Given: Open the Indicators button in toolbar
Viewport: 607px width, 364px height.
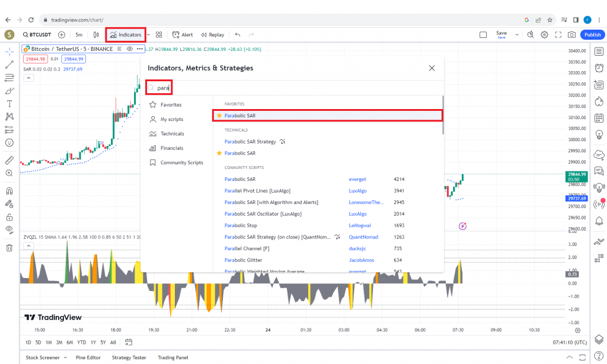Looking at the screenshot, I should (126, 35).
